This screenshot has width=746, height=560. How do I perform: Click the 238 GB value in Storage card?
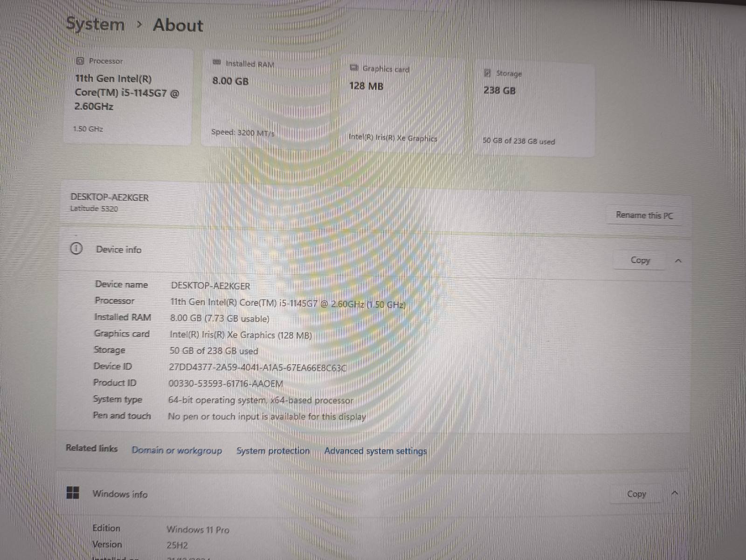tap(499, 90)
